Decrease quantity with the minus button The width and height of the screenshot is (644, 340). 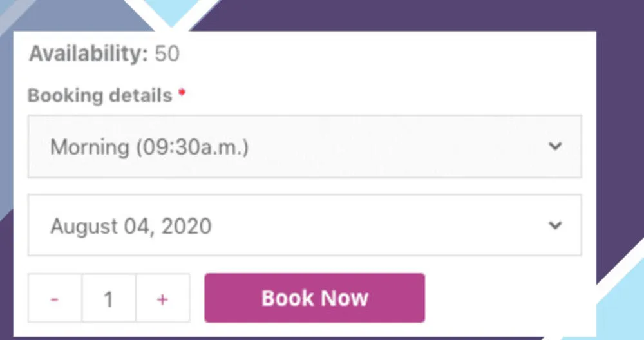[55, 299]
